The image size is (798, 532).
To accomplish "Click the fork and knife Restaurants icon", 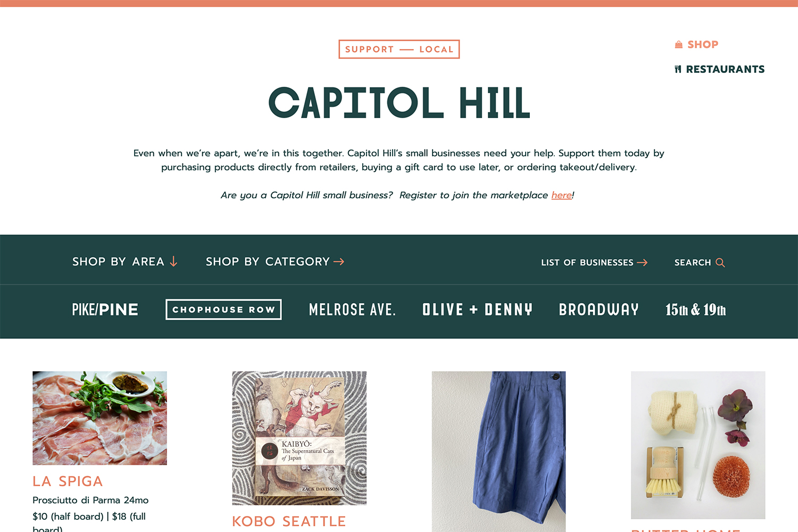I will click(x=678, y=69).
